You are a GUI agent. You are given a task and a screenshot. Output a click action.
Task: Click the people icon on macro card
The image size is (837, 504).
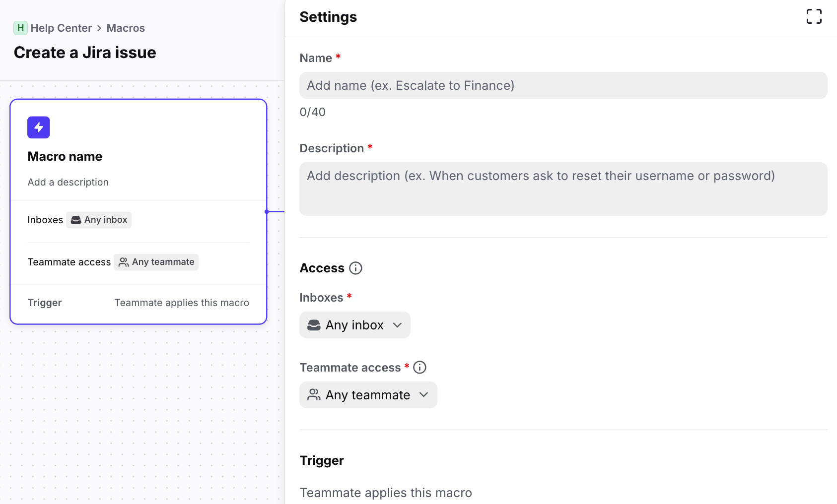[124, 262]
